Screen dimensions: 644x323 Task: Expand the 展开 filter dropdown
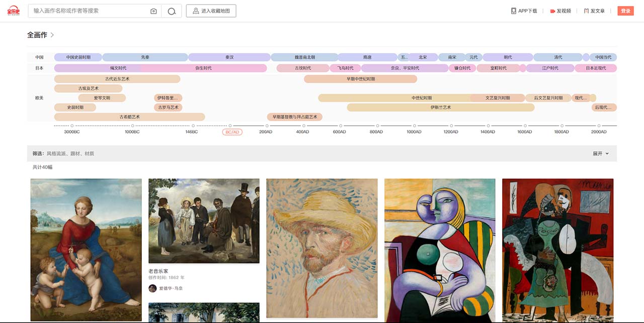601,154
